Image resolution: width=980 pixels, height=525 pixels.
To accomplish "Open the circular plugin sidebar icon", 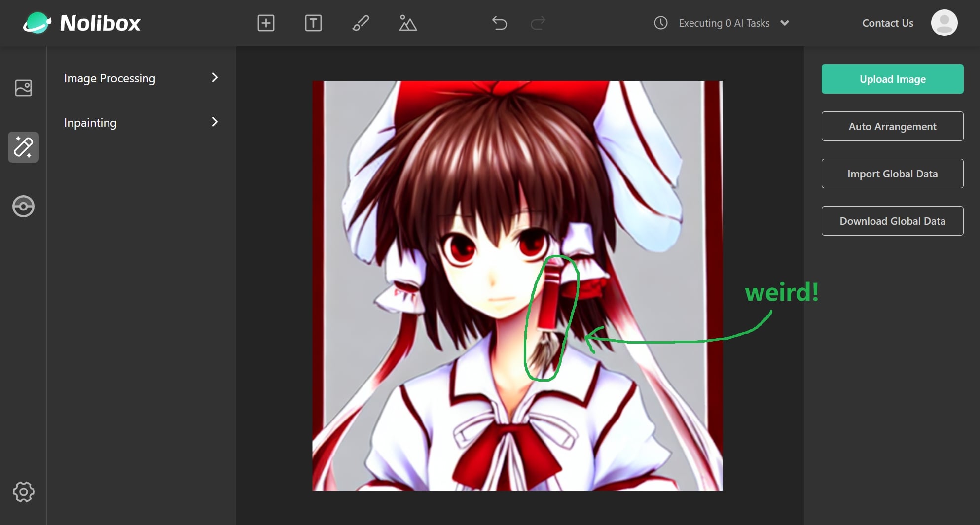I will coord(23,206).
